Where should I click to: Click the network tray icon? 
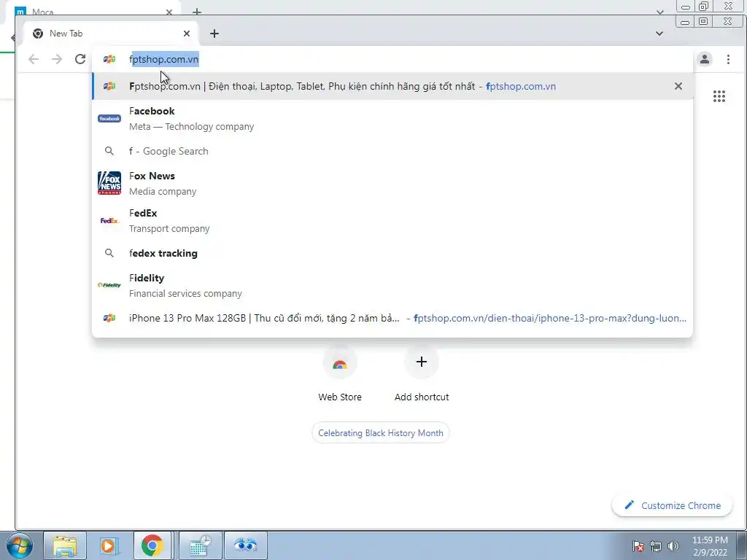tap(656, 546)
